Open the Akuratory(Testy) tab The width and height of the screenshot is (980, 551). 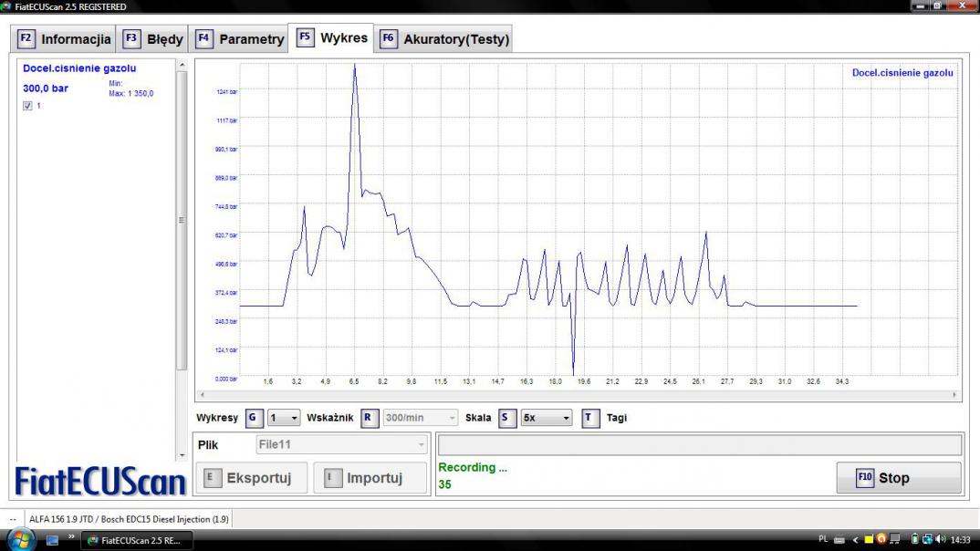[x=444, y=39]
